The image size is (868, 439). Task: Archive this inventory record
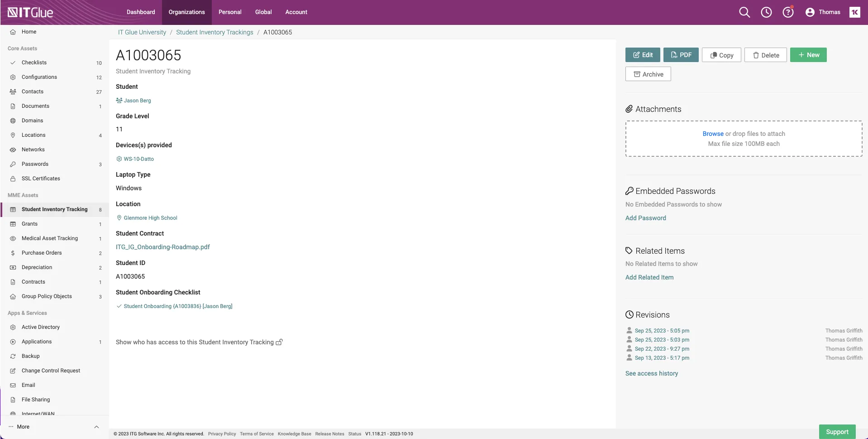tap(648, 74)
